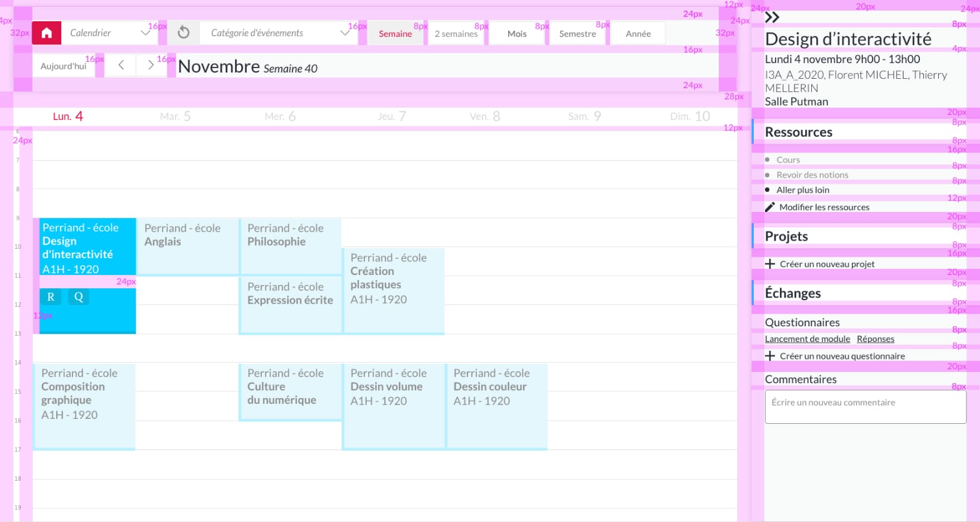The height and width of the screenshot is (522, 980).
Task: Open the Réponses link
Action: 875,339
